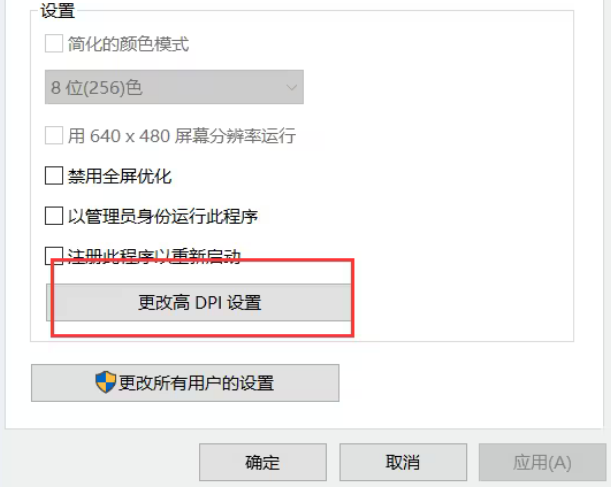
Task: Click the 注册此程序以重新启动 label text
Action: click(x=154, y=256)
